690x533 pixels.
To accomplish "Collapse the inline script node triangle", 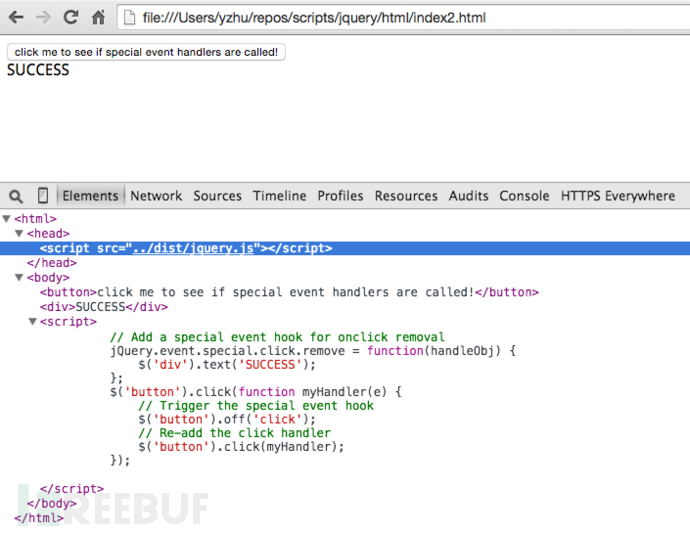I will pos(33,321).
